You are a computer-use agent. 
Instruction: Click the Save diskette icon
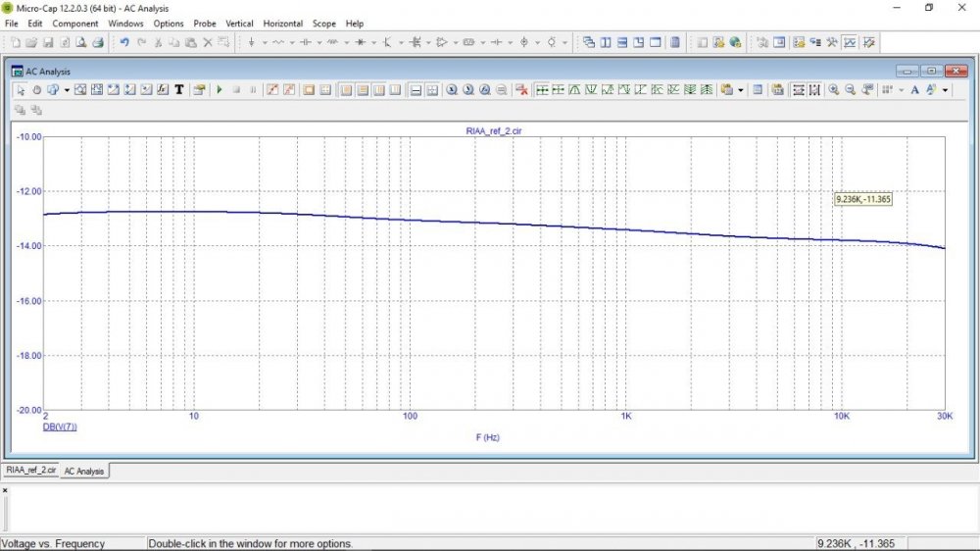48,42
